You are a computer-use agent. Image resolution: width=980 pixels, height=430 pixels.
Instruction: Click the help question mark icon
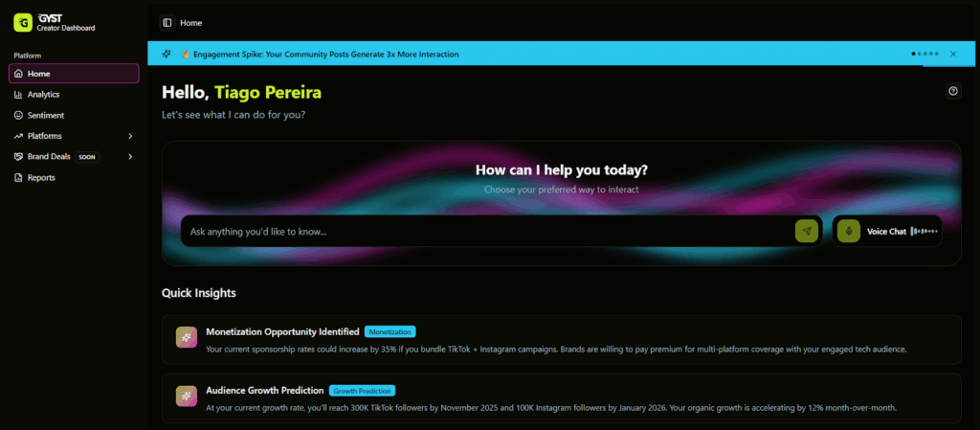point(953,91)
